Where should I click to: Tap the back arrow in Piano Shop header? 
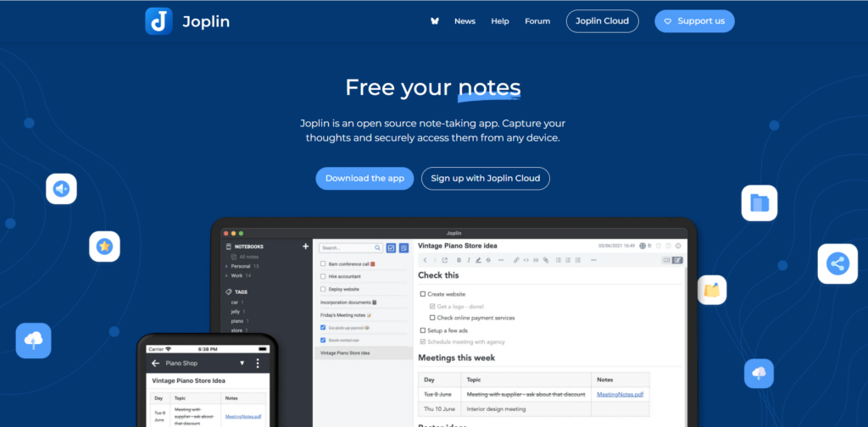pyautogui.click(x=154, y=363)
